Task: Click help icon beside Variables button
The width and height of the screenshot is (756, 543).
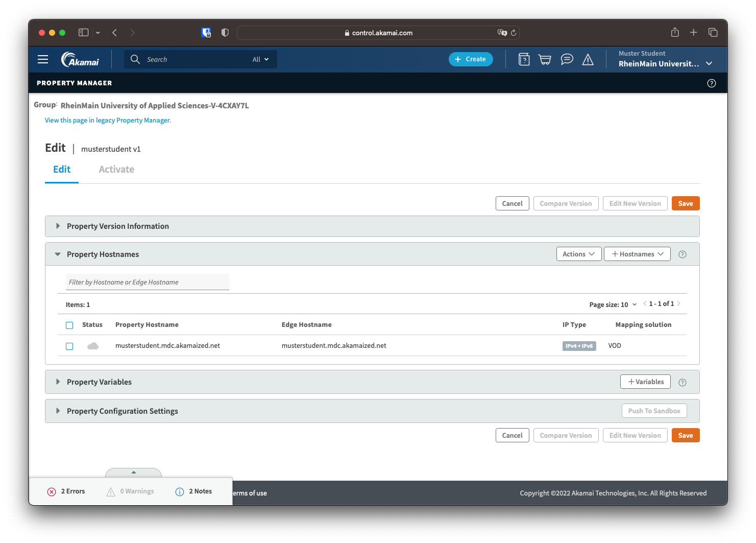Action: point(682,383)
